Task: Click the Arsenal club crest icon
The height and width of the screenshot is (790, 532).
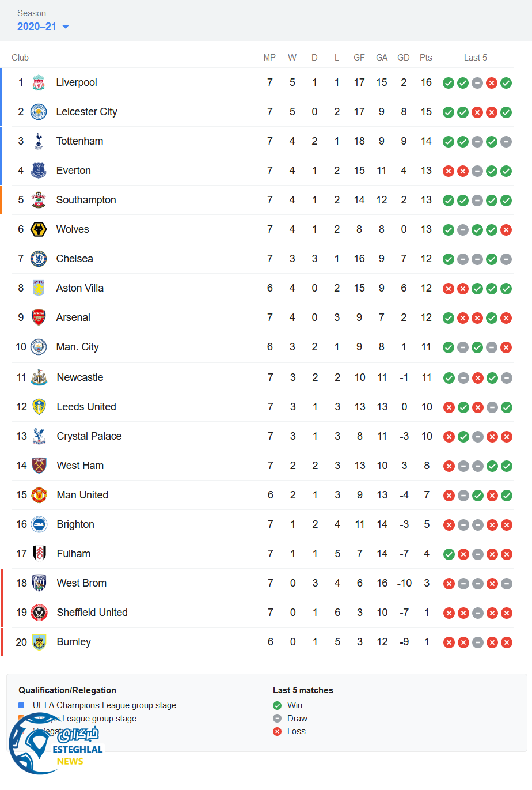Action: point(39,317)
